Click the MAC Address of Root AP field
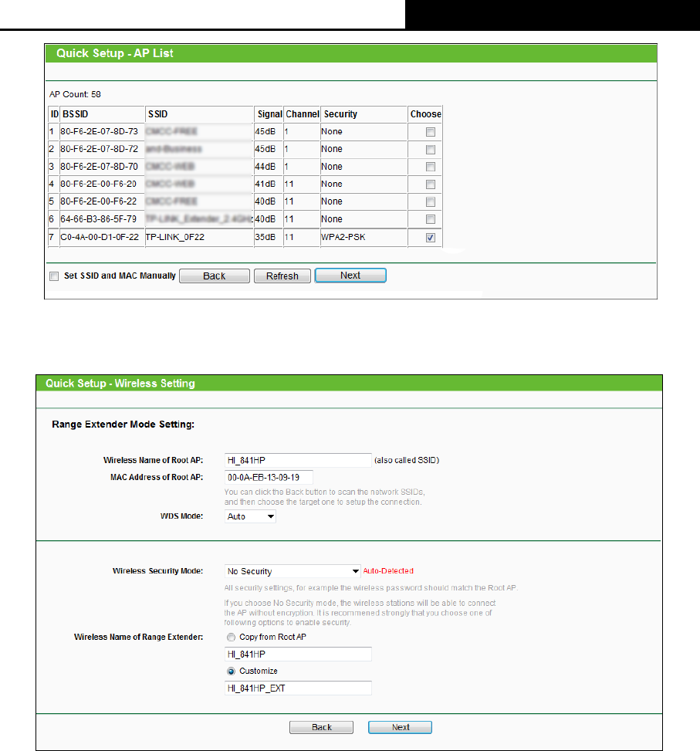Screen dimensions: 700x751 tap(269, 478)
